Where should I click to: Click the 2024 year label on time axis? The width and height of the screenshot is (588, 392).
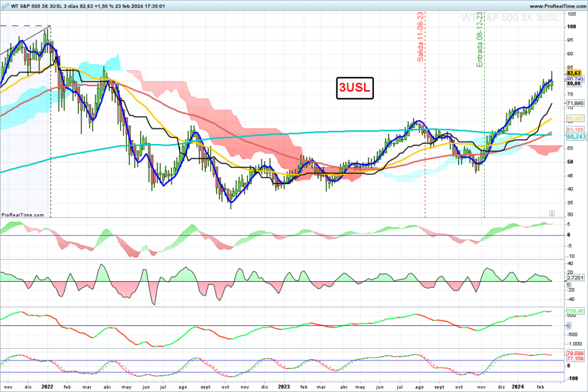click(x=519, y=387)
